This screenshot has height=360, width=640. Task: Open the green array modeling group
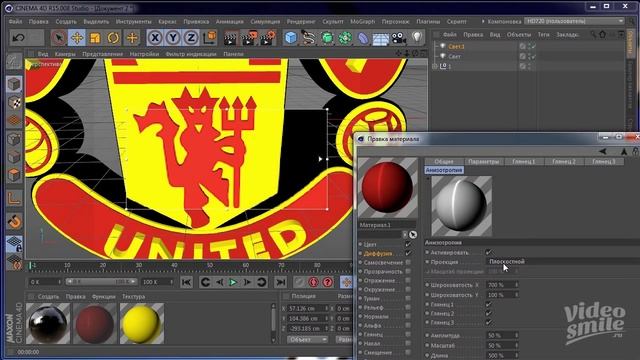pyautogui.click(x=345, y=38)
